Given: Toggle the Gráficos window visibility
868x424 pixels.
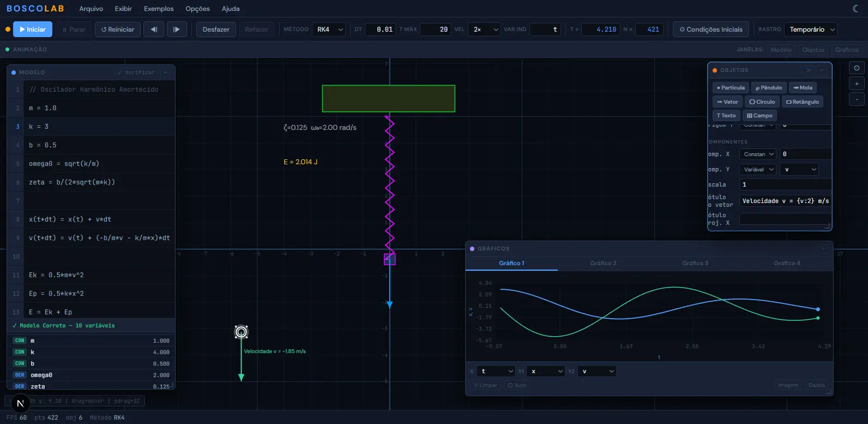Looking at the screenshot, I should tap(846, 50).
